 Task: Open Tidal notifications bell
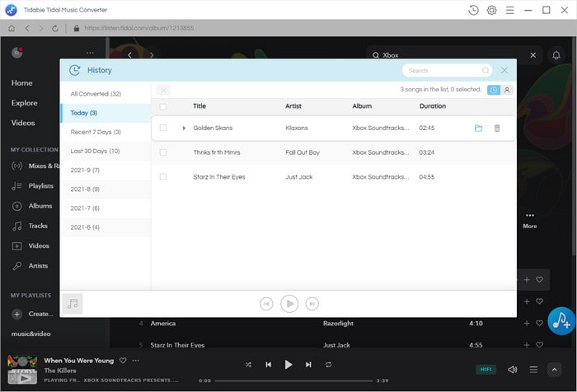tap(556, 55)
